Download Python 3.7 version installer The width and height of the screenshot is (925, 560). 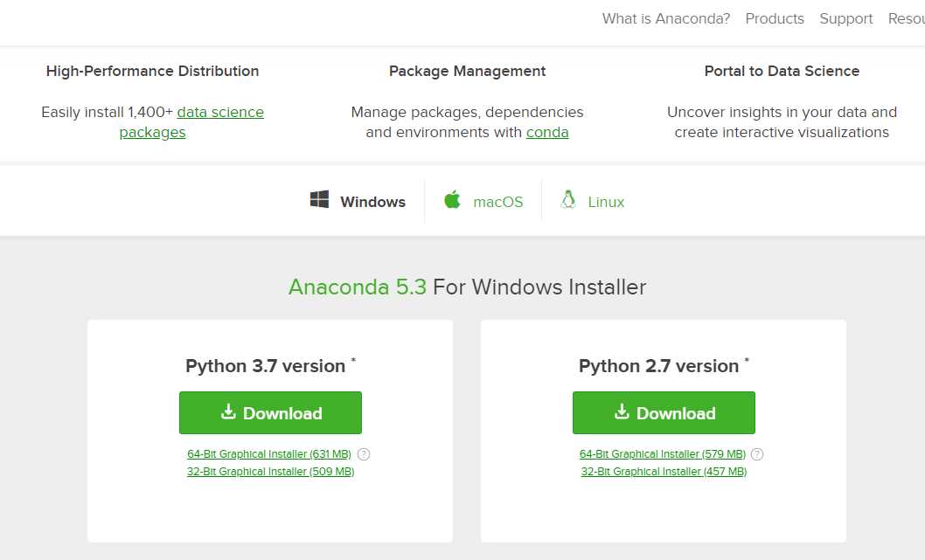tap(270, 412)
